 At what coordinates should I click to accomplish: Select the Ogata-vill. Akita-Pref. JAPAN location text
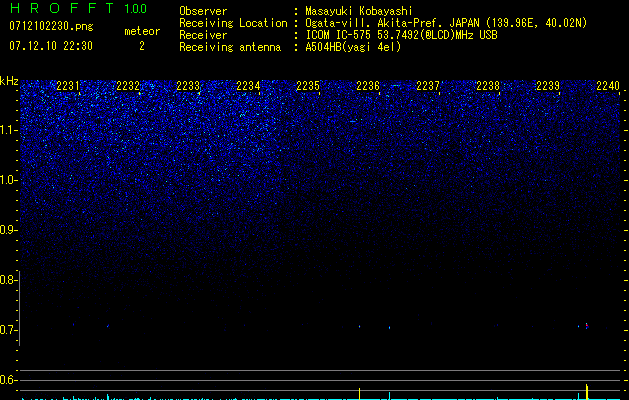click(x=446, y=23)
